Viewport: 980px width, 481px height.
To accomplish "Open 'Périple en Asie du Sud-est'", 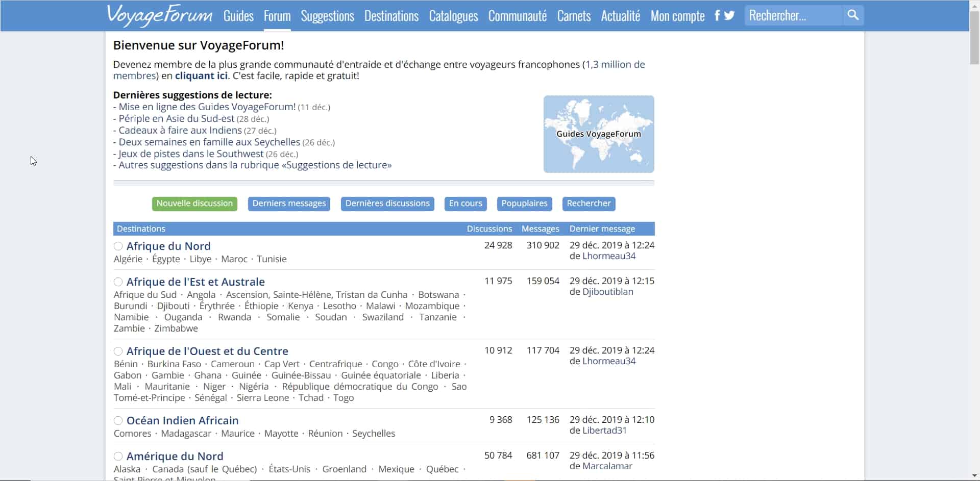I will [177, 119].
